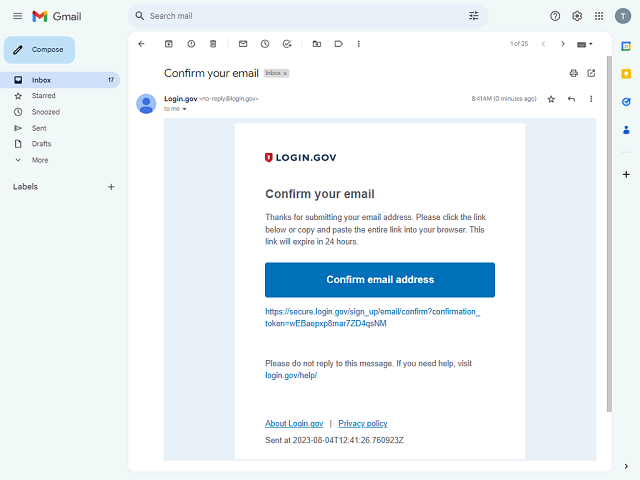
Task: Move email to a folder
Action: [317, 44]
